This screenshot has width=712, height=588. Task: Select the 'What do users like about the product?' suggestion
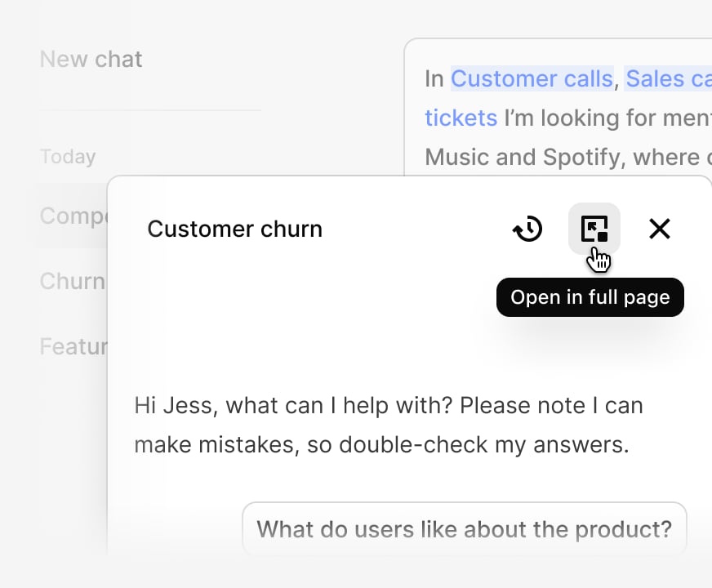click(464, 529)
